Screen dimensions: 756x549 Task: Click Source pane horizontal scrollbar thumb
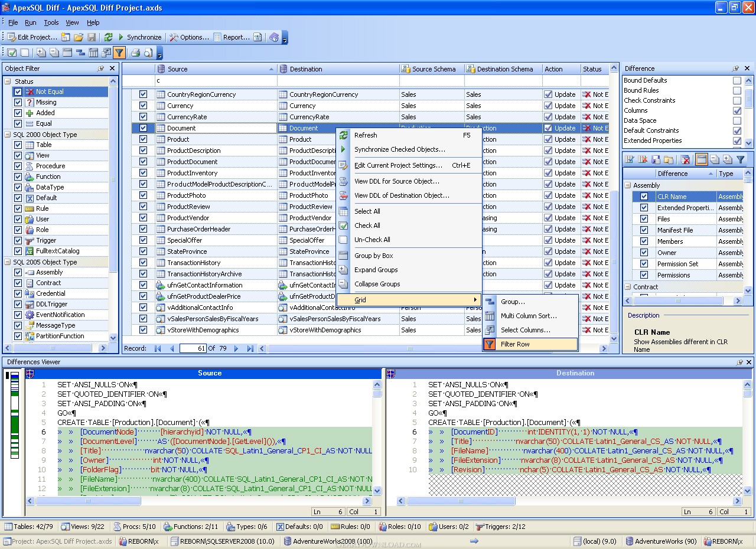point(87,501)
